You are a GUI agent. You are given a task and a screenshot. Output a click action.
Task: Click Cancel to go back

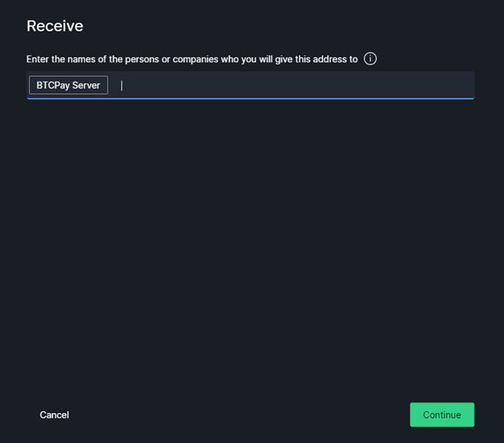(55, 415)
